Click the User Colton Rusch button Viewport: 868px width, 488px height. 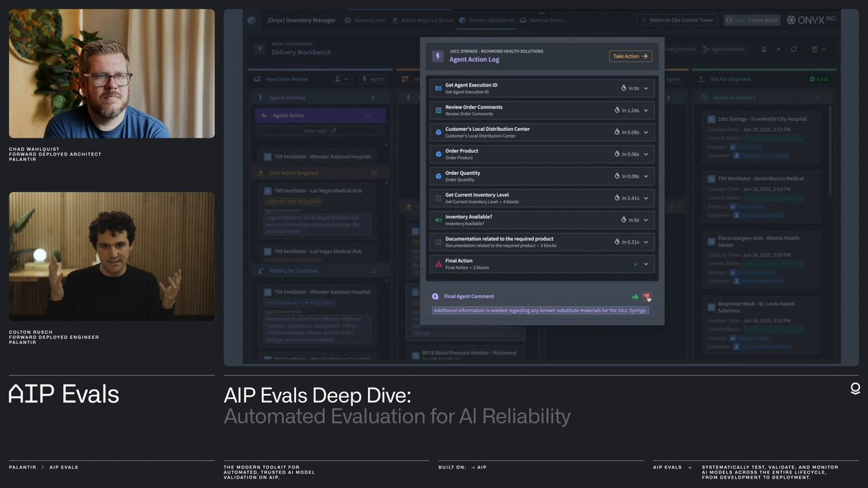pyautogui.click(x=752, y=20)
